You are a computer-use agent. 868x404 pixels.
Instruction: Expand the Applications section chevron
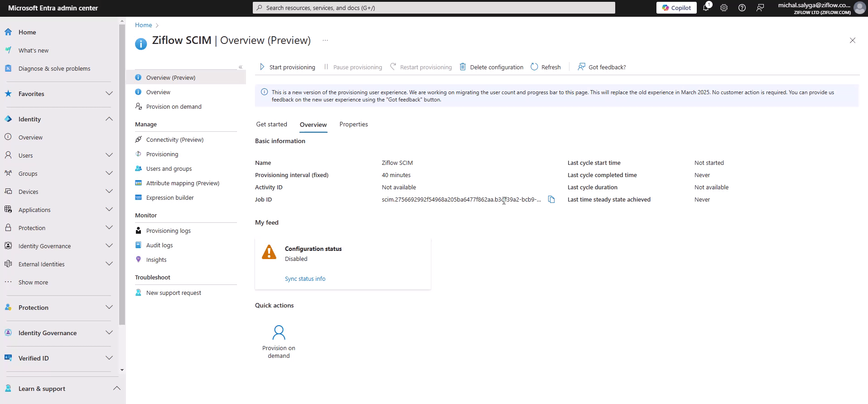tap(109, 210)
